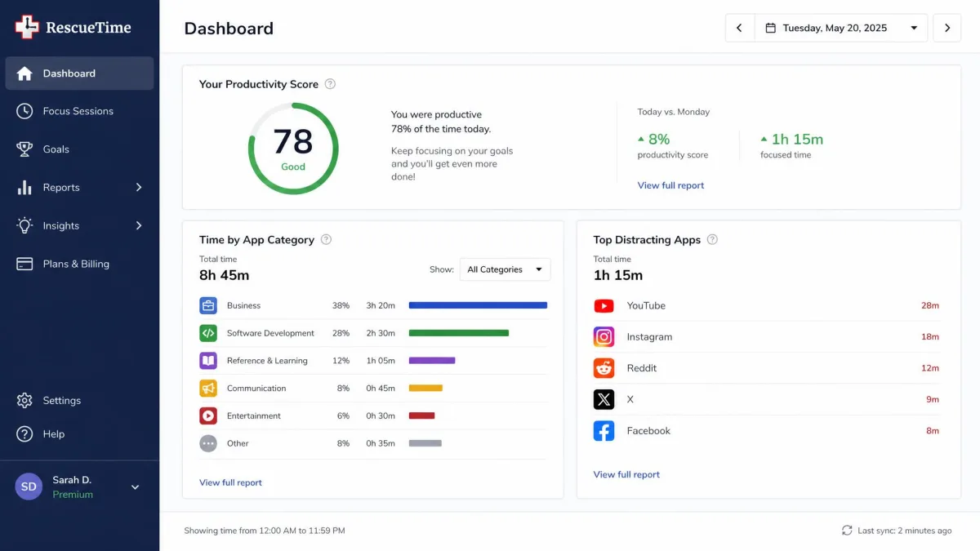The height and width of the screenshot is (551, 980).
Task: Click the Insights lightbulb icon
Action: (x=24, y=225)
